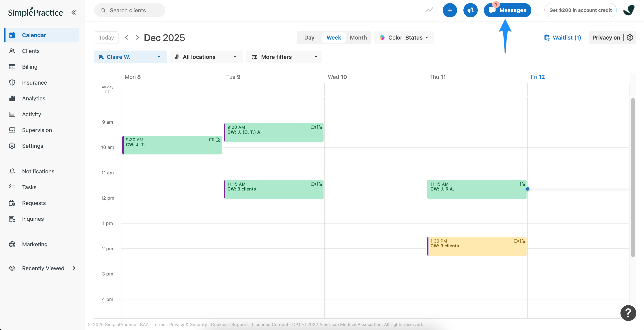Click the Notifications bell icon

pyautogui.click(x=12, y=171)
